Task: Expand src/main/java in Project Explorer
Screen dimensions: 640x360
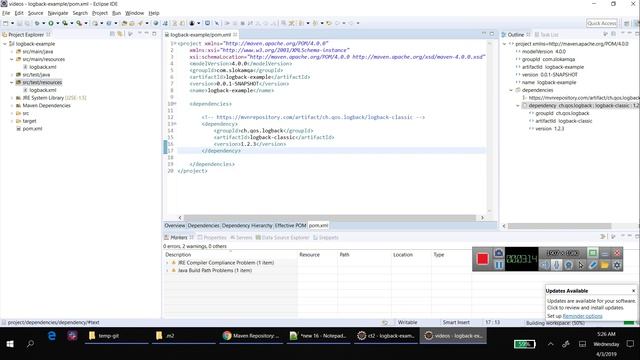Action: tap(12, 51)
